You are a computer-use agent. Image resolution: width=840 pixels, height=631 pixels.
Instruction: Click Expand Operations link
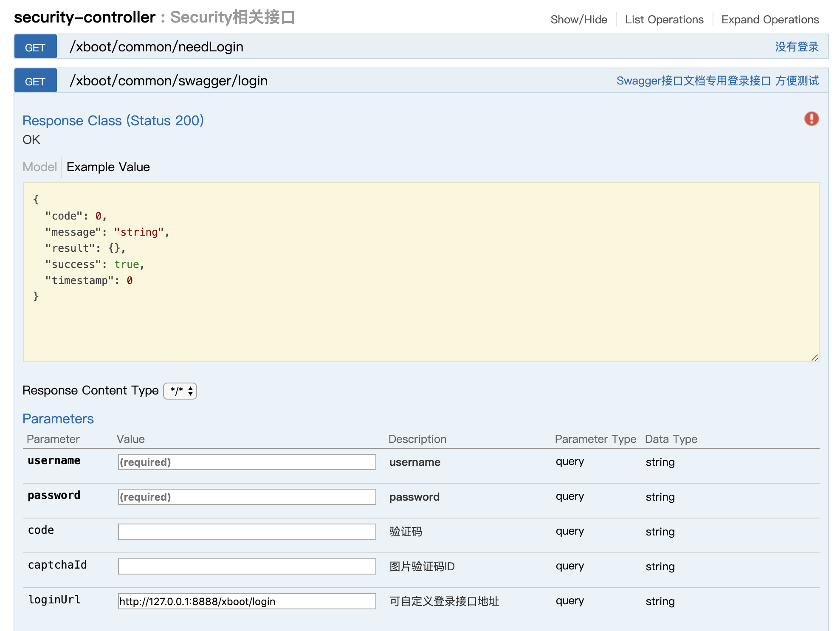point(770,20)
